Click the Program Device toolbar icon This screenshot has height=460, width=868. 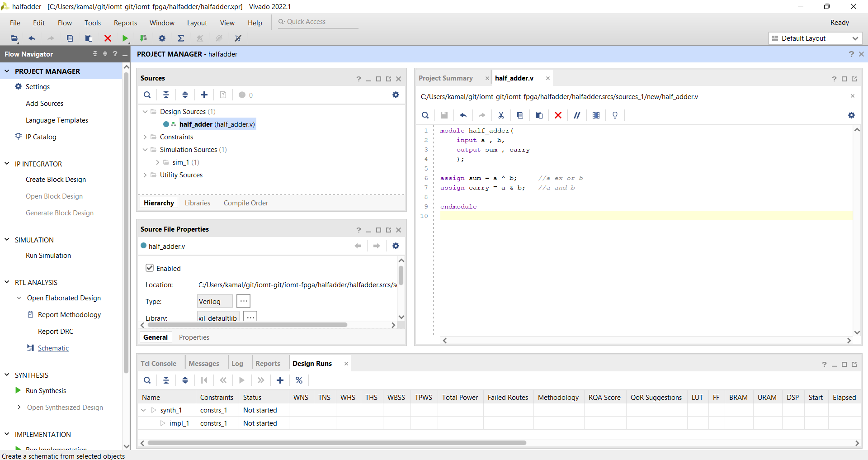click(143, 38)
